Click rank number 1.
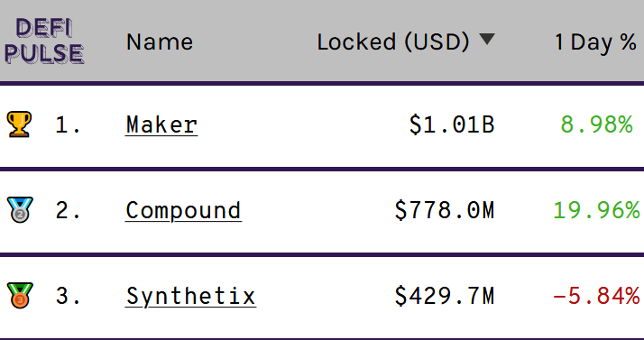The height and width of the screenshot is (340, 644). click(x=68, y=124)
